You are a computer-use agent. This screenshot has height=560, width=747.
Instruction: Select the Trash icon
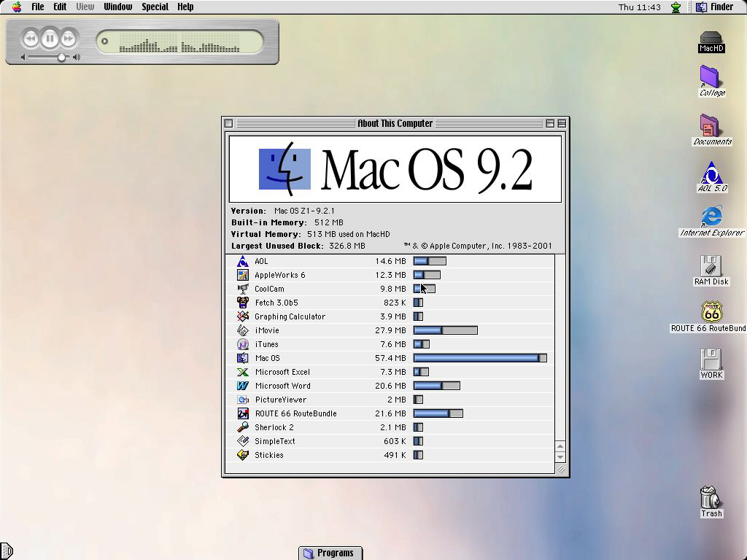tap(710, 497)
